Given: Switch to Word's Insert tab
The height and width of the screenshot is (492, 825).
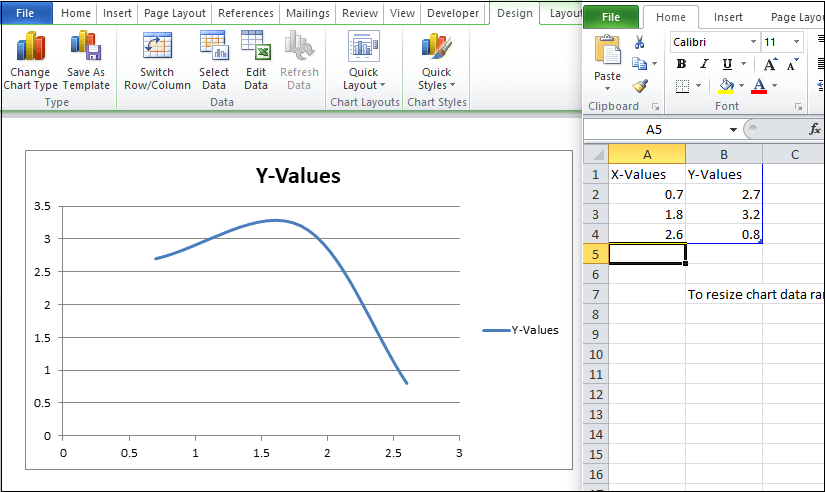Looking at the screenshot, I should tap(117, 13).
